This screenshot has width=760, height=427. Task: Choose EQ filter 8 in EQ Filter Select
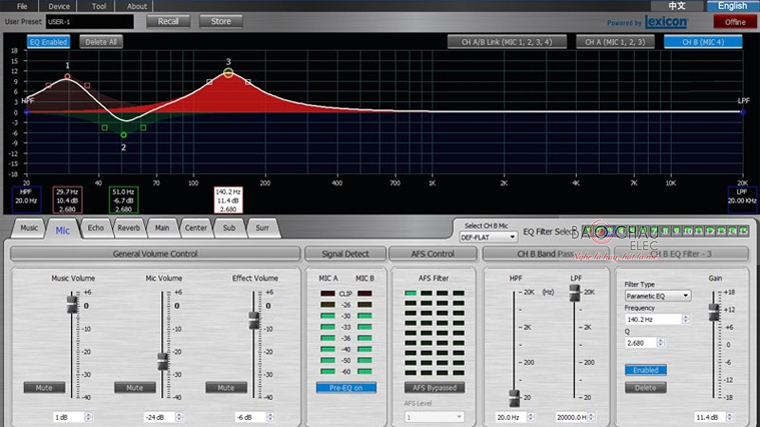tap(665, 231)
